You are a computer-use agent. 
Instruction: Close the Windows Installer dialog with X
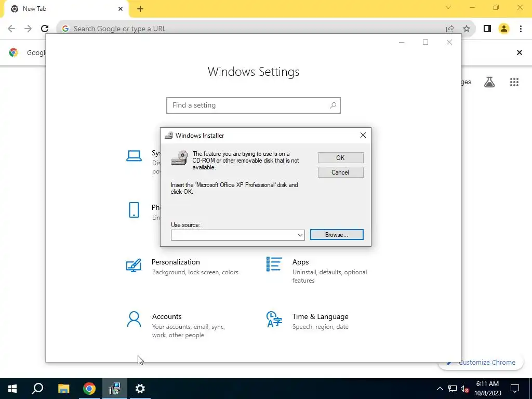tap(363, 135)
